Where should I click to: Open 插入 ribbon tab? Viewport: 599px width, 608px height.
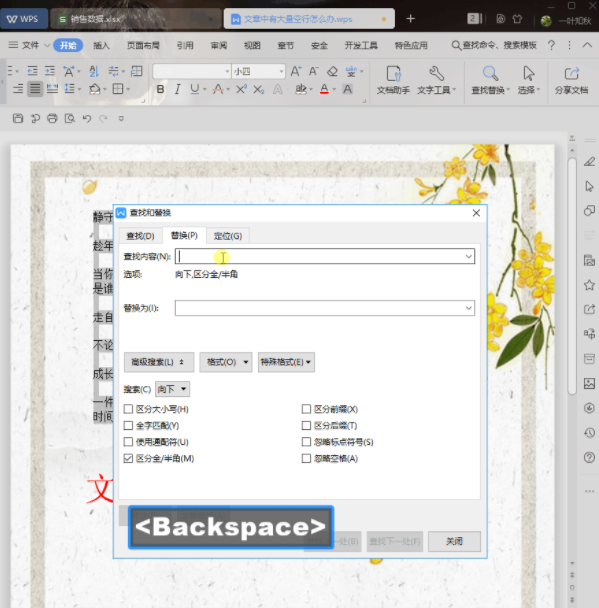tap(101, 45)
